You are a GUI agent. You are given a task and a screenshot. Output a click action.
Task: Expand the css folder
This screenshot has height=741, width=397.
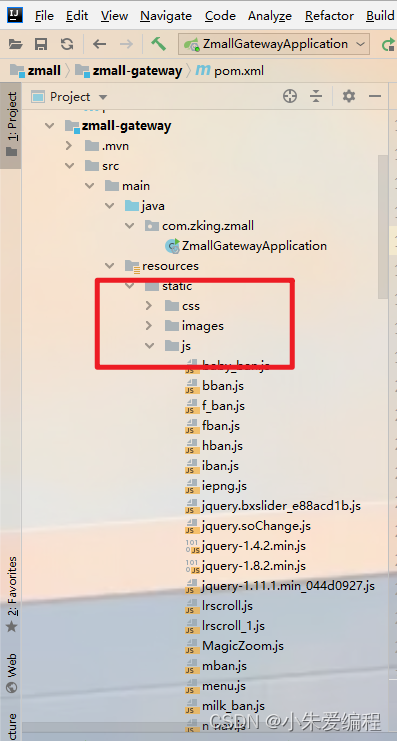click(149, 306)
